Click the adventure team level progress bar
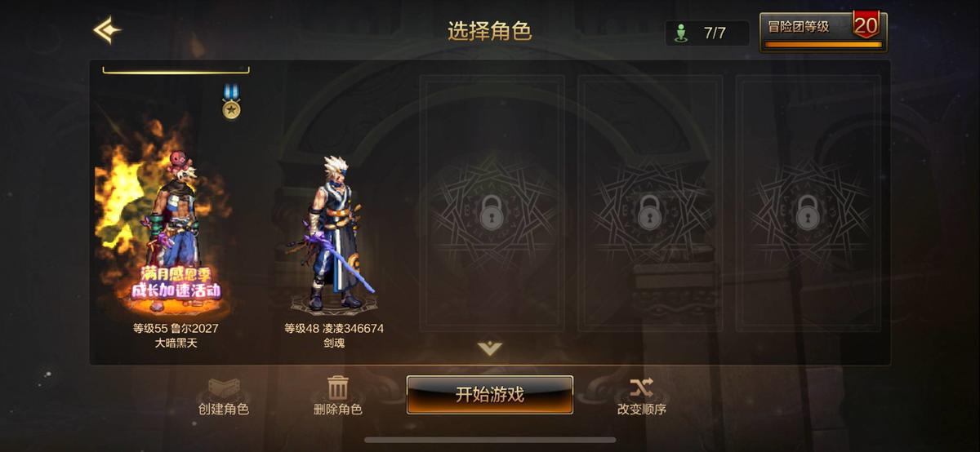 (823, 44)
